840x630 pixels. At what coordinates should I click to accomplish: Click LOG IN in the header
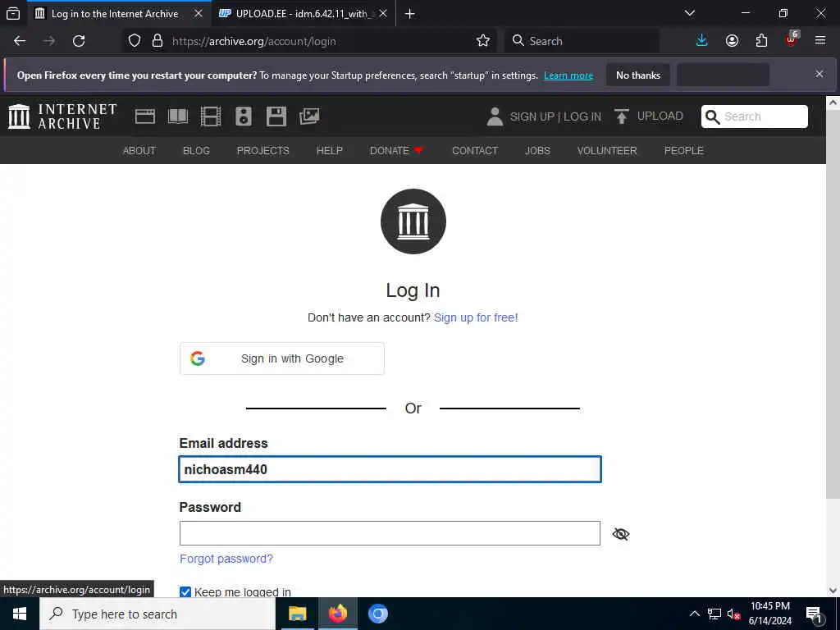(x=582, y=116)
